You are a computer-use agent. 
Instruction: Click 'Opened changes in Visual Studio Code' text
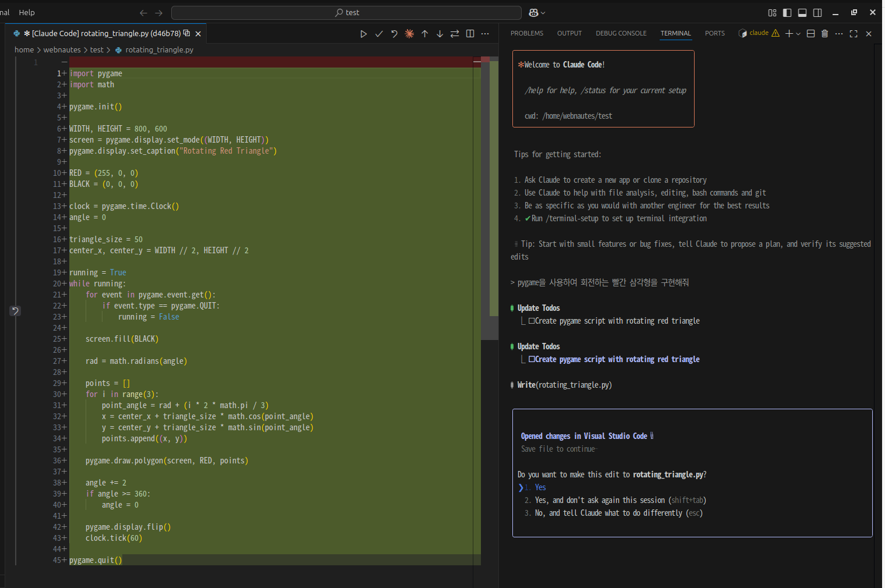584,436
